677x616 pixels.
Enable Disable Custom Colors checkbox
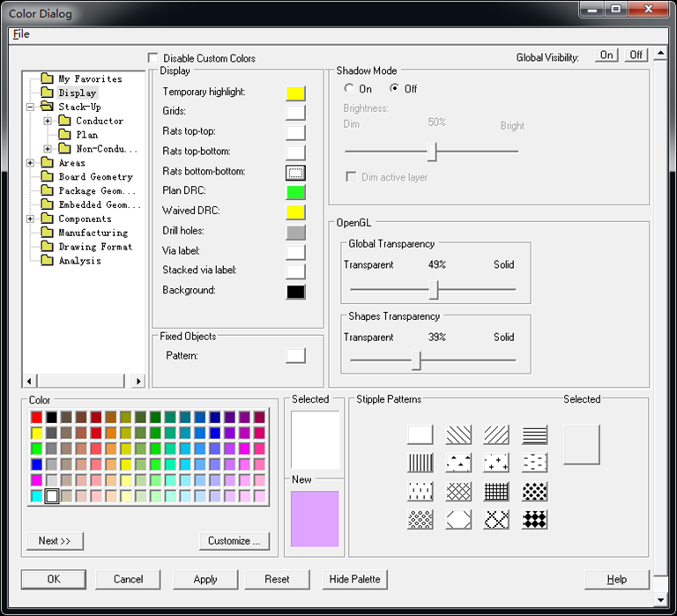153,58
